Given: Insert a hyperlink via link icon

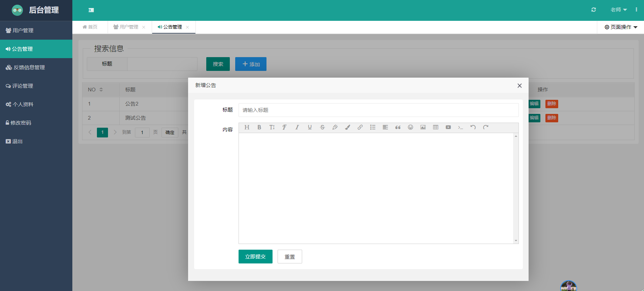Looking at the screenshot, I should click(360, 127).
